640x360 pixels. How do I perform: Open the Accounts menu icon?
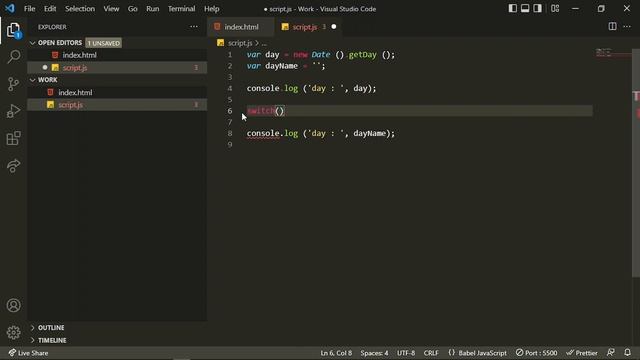pos(13,305)
